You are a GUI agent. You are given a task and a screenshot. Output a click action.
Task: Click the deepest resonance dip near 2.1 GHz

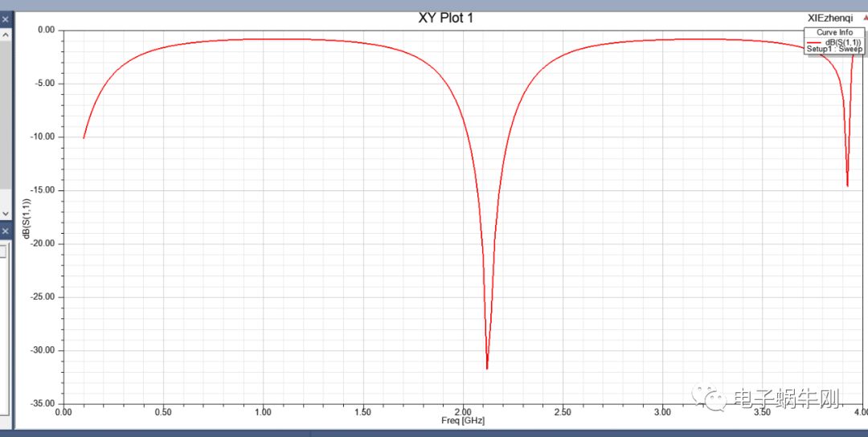487,368
